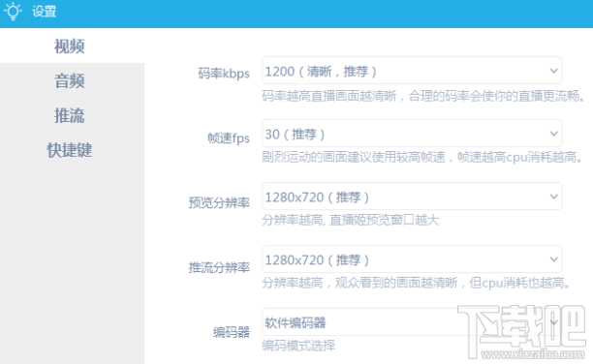
Task: Click the 设置 title text
Action: click(x=44, y=12)
